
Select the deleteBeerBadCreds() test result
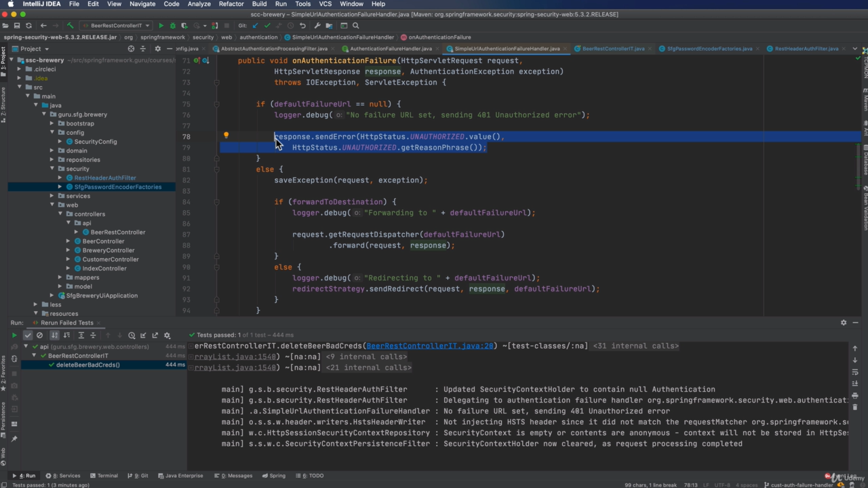coord(87,365)
